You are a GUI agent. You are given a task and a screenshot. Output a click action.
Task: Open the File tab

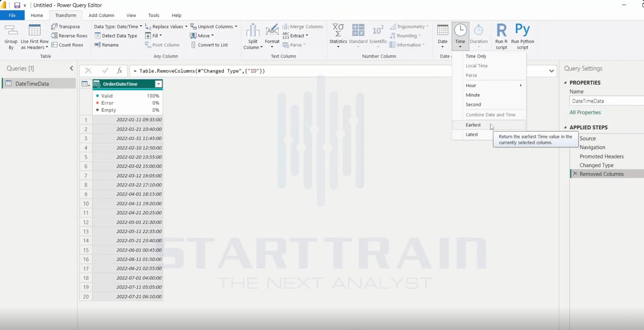coord(12,15)
